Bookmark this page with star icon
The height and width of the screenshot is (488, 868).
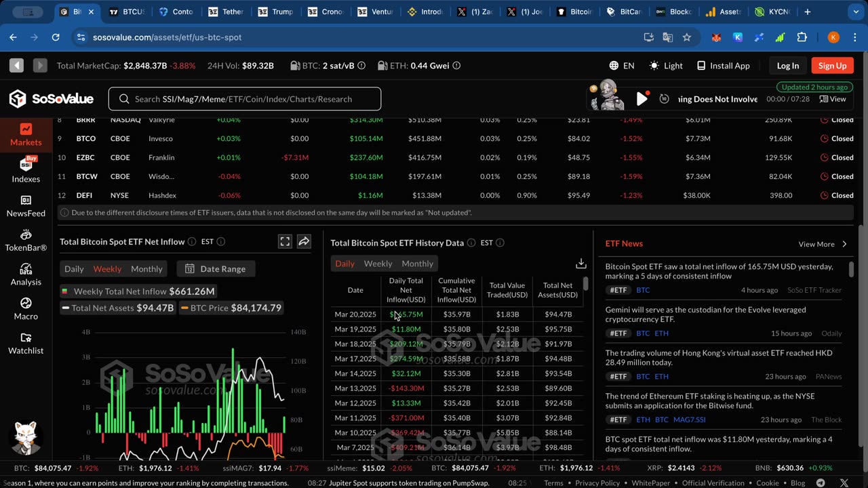[x=687, y=37]
